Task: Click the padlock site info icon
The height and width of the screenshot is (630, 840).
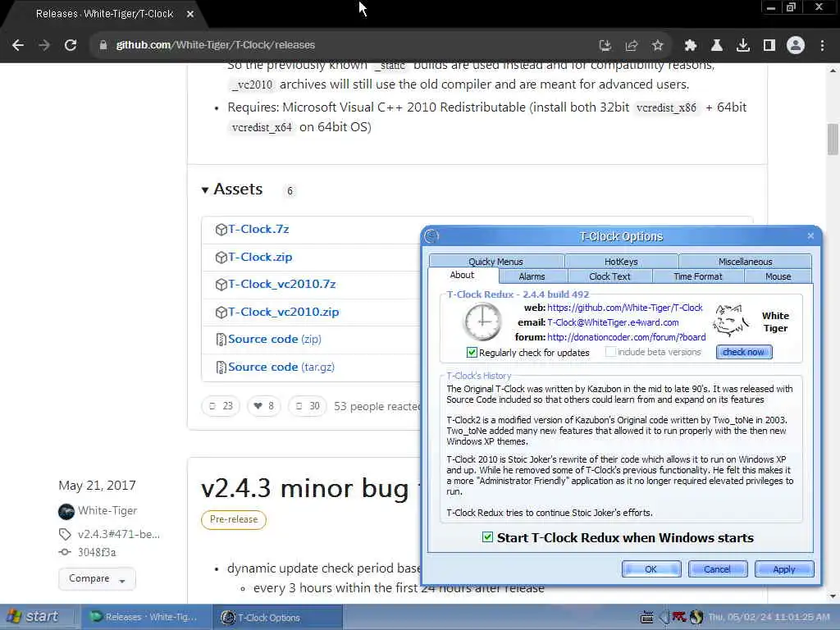Action: pos(103,45)
